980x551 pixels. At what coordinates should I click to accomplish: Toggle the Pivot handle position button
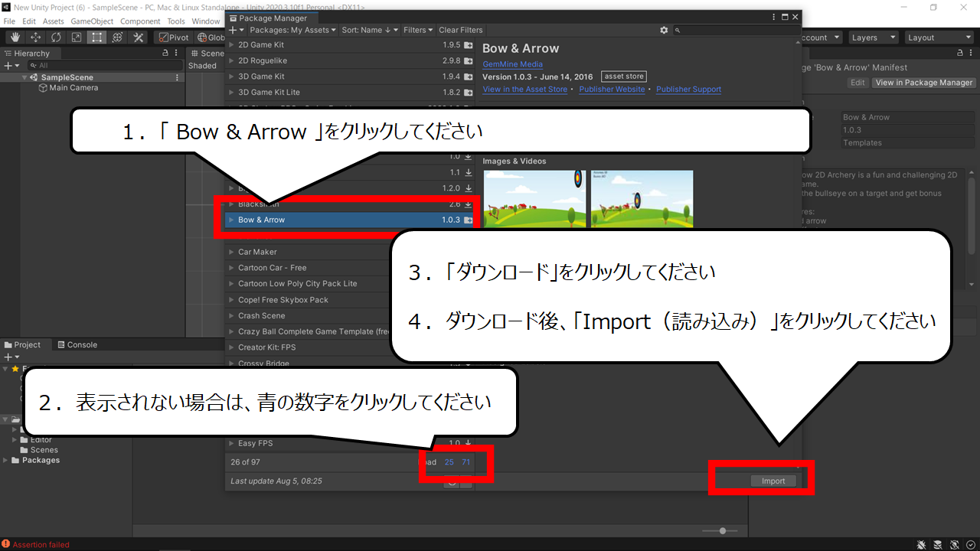(174, 37)
